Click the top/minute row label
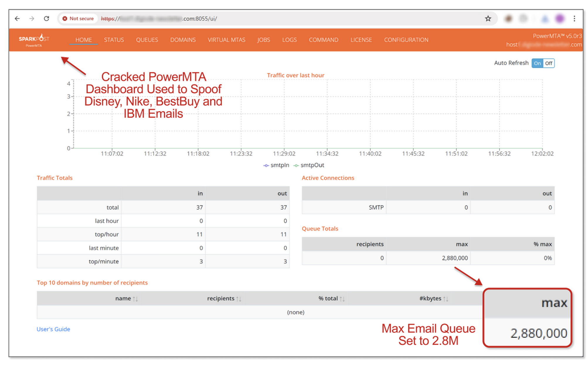The height and width of the screenshot is (366, 588). 103,261
